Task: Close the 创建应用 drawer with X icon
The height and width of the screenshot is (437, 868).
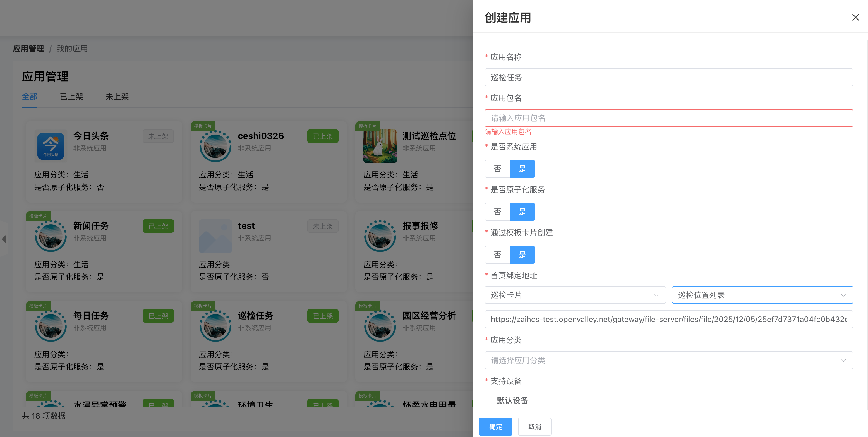Action: coord(855,17)
